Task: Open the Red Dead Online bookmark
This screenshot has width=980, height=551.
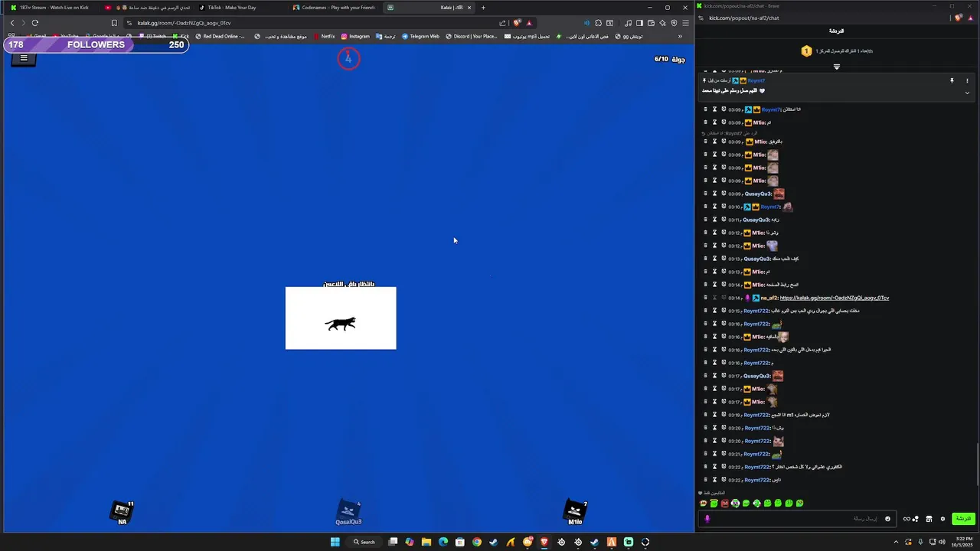Action: tap(220, 36)
